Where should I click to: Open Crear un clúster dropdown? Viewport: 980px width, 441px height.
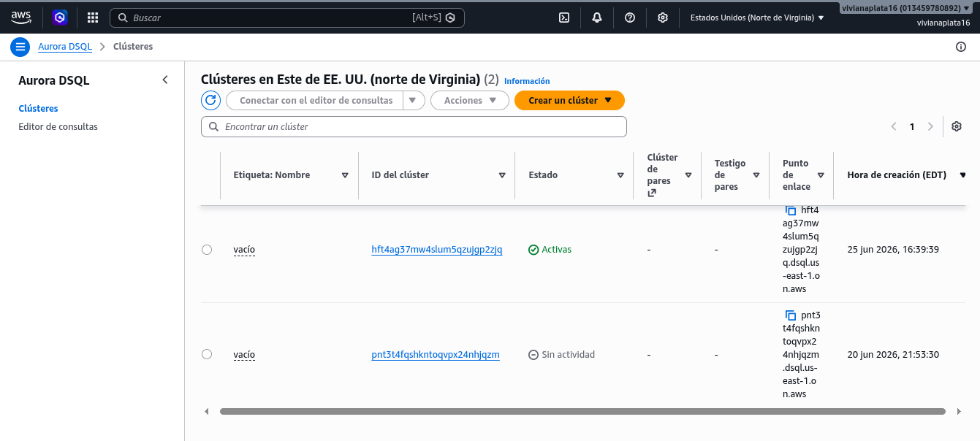569,100
